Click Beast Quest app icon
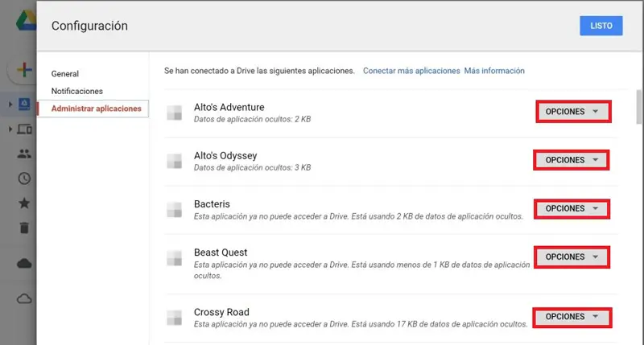Viewport: 644px width, 345px height. 174,258
